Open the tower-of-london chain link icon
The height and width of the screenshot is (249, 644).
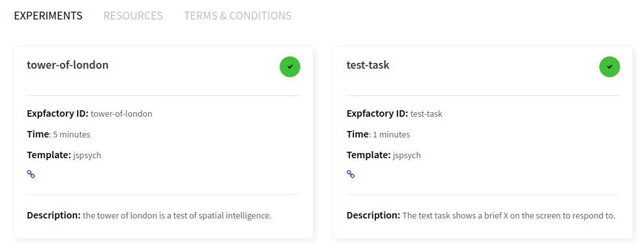(31, 174)
